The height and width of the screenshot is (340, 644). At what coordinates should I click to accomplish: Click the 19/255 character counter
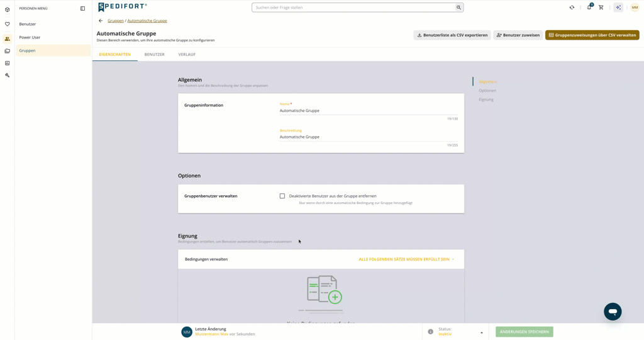point(452,145)
